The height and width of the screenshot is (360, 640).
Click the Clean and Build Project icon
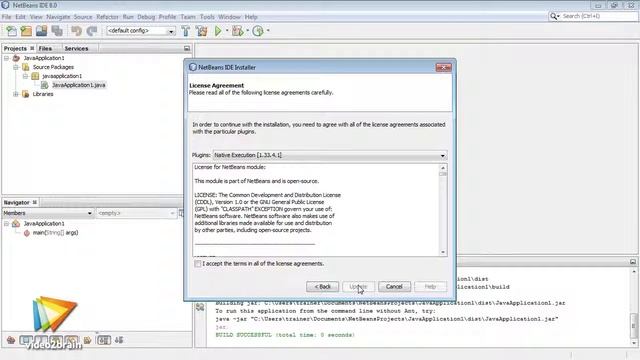click(x=201, y=31)
